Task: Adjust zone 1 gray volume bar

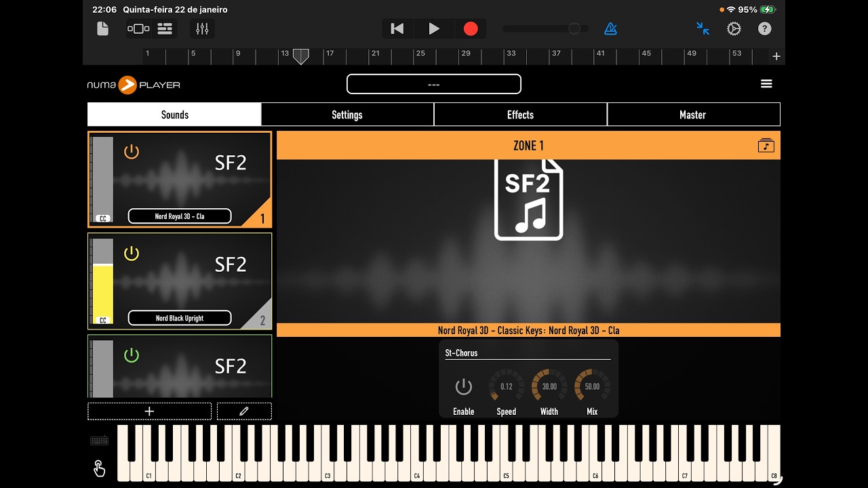Action: pos(103,180)
